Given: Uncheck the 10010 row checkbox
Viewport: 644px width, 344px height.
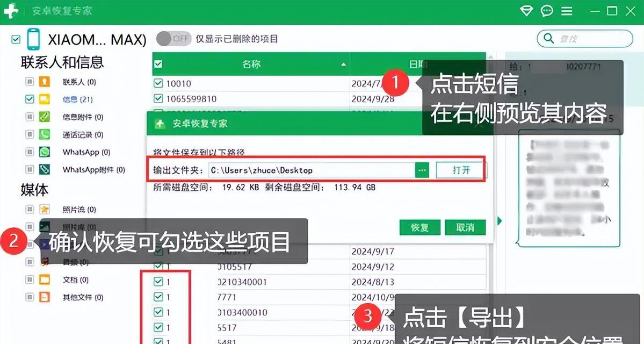Looking at the screenshot, I should tap(158, 83).
